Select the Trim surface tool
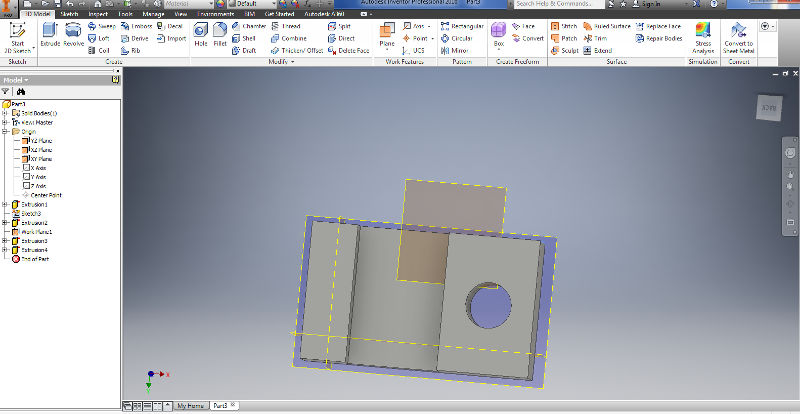Image resolution: width=800 pixels, height=414 pixels. pos(594,38)
